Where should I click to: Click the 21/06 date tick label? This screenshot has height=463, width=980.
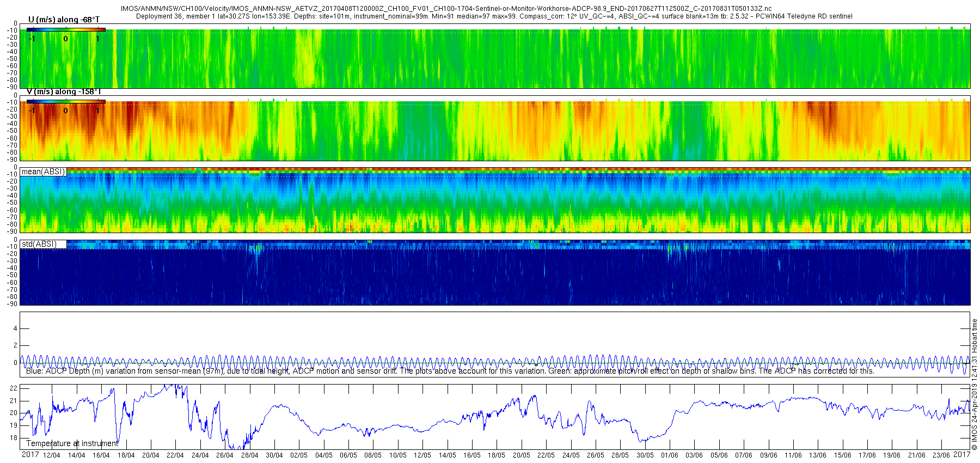[x=916, y=455]
